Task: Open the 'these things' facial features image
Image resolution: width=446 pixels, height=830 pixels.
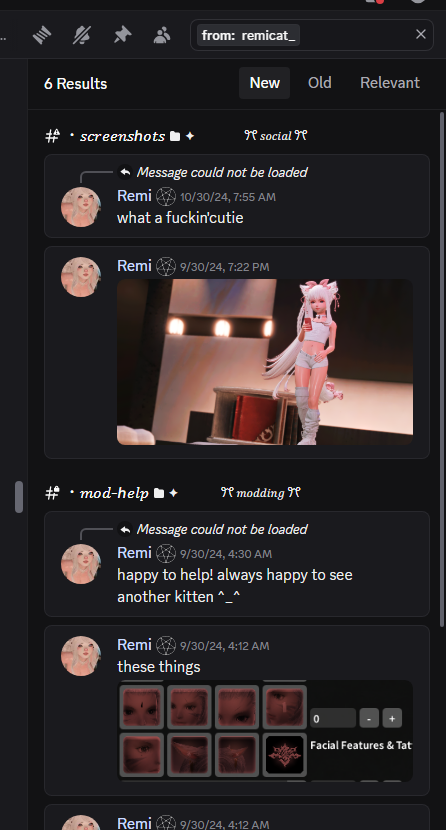Action: (265, 730)
